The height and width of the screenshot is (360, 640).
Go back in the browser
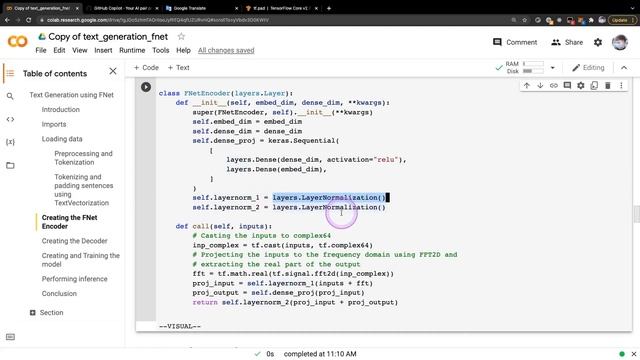[x=7, y=20]
